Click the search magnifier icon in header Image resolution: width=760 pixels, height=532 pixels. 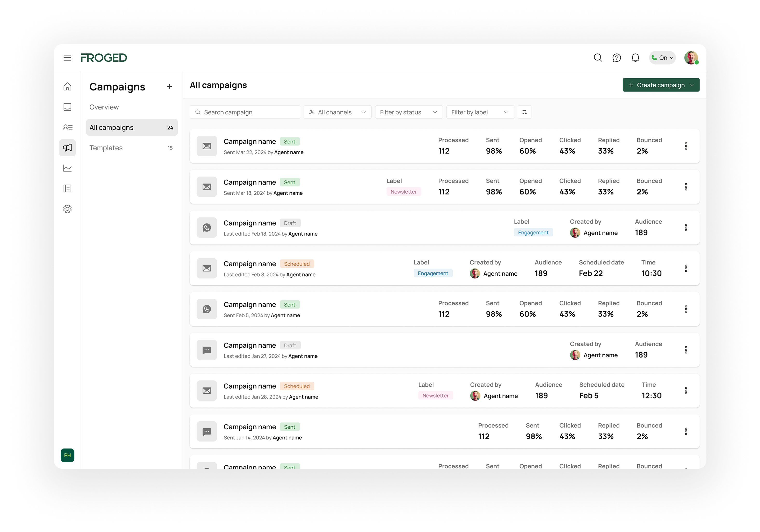[598, 58]
